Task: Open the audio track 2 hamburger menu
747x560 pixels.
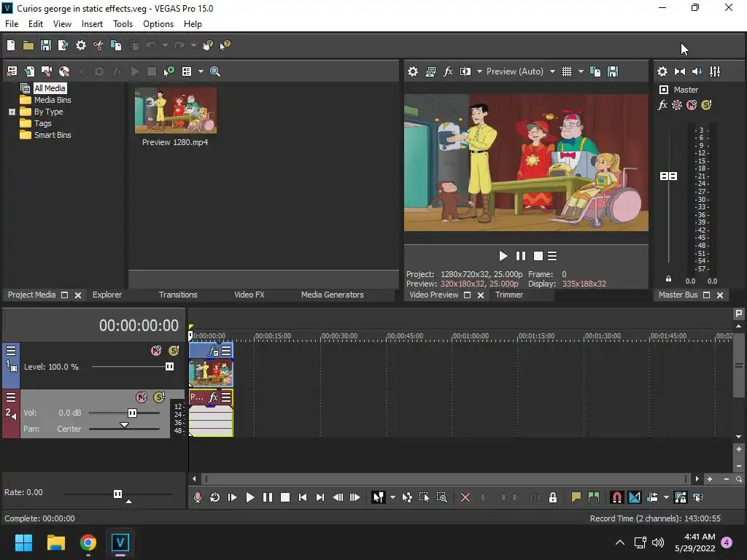Action: pos(11,397)
